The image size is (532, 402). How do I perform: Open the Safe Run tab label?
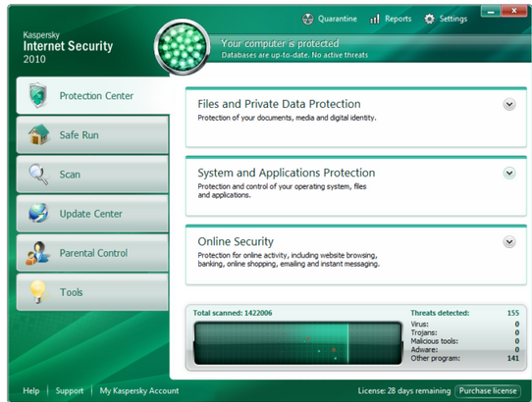(x=80, y=135)
